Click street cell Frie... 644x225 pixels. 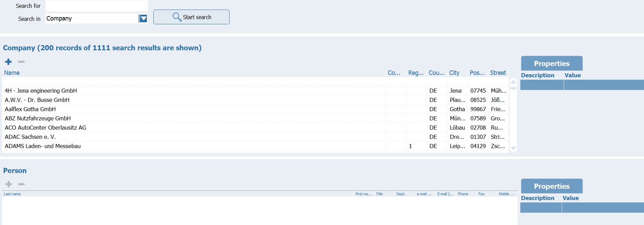pos(498,109)
